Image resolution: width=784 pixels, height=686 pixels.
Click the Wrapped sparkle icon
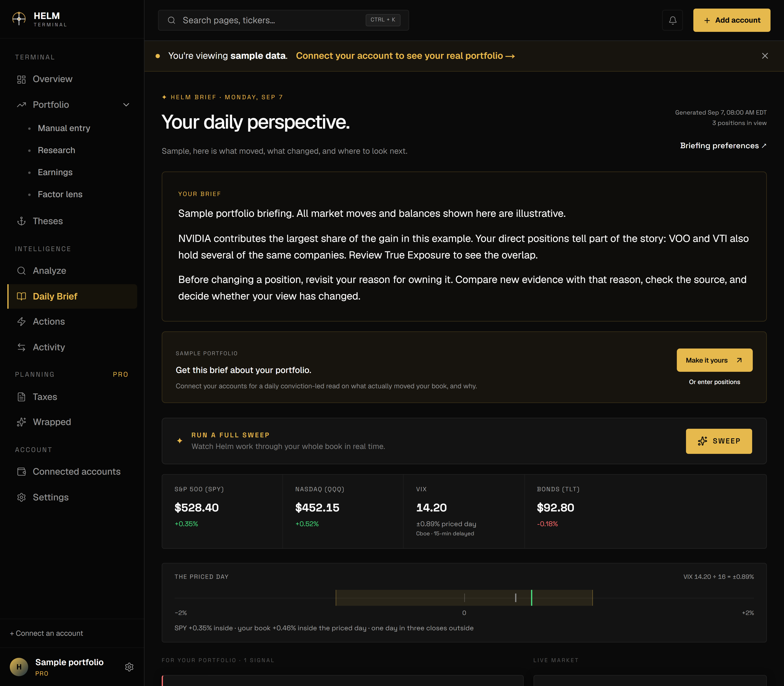click(21, 422)
